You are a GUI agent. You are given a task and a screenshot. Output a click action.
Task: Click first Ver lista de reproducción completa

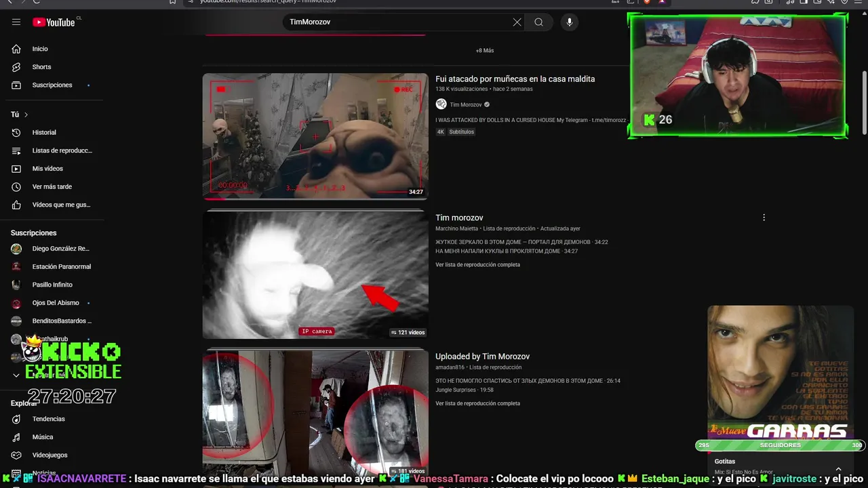tap(477, 265)
